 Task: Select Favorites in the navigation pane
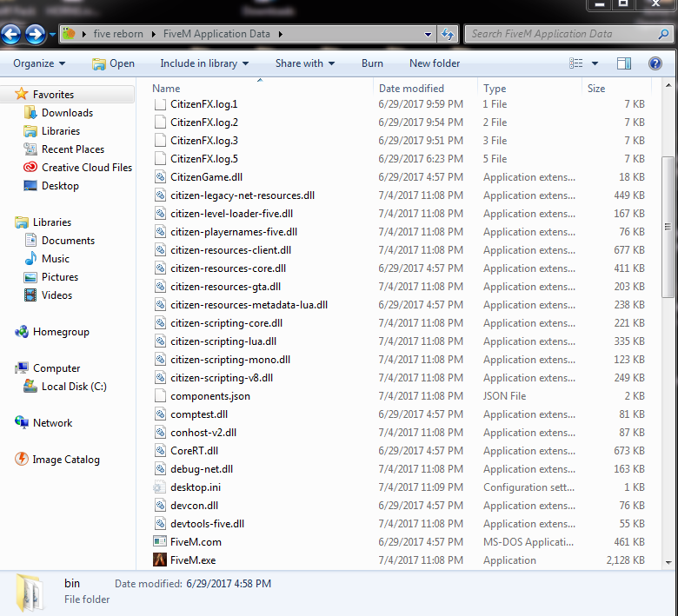pyautogui.click(x=53, y=94)
